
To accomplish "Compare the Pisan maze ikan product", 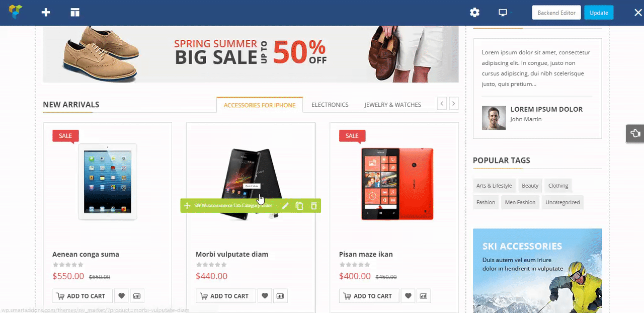I will [x=425, y=296].
